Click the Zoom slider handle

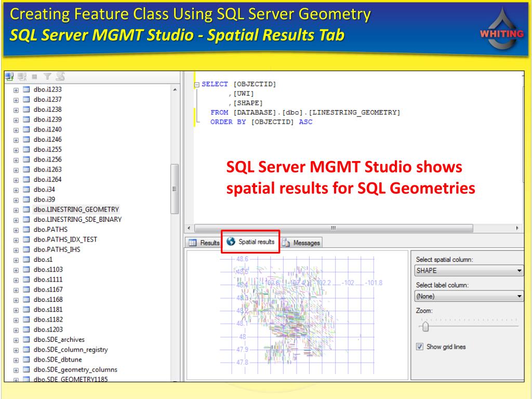tap(425, 327)
